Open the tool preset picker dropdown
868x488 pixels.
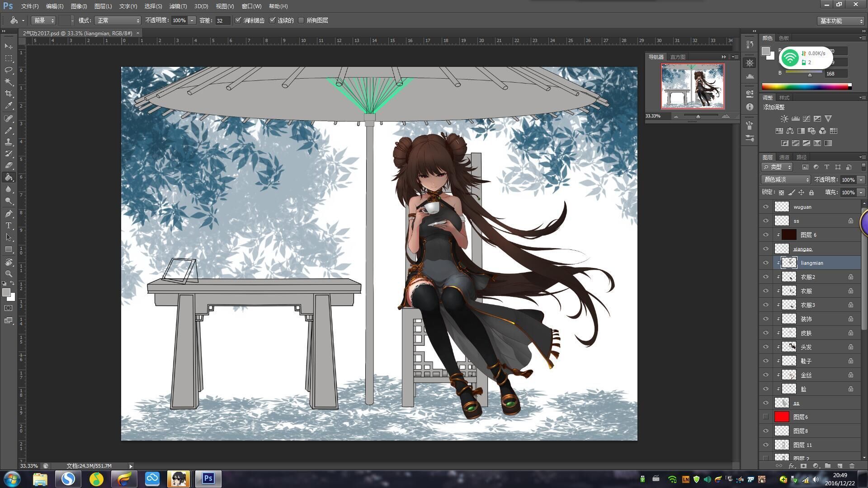(x=17, y=20)
